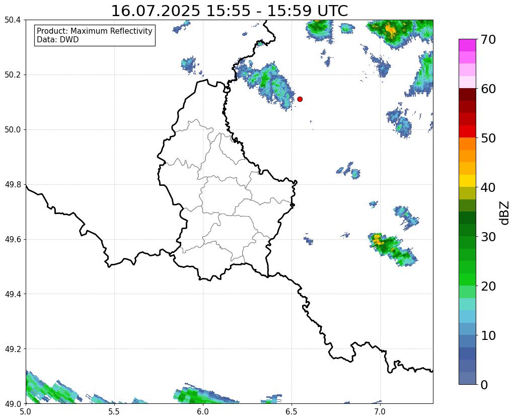
Task: Click the red location marker dot
Action: tap(300, 99)
